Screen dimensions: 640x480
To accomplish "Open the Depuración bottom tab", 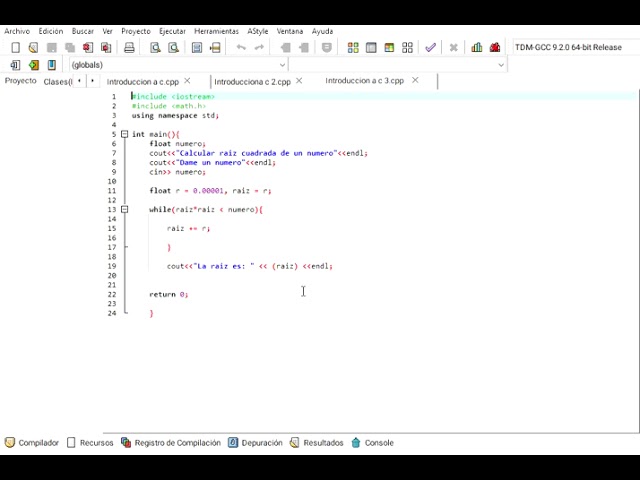I will click(256, 443).
